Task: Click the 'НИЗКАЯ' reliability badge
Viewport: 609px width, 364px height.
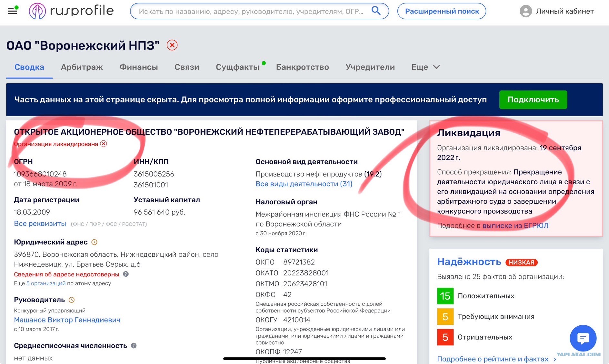Action: [522, 263]
